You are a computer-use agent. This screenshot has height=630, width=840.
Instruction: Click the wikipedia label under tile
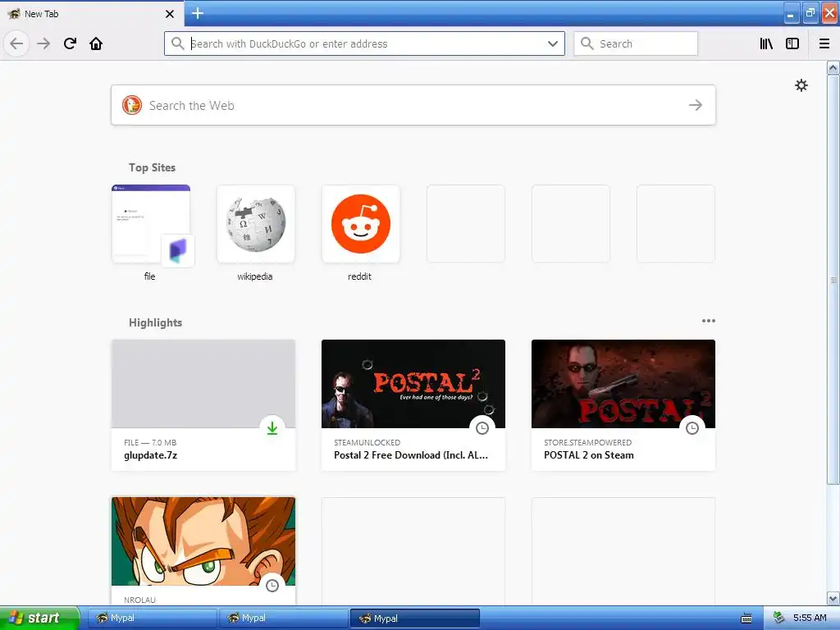point(255,276)
